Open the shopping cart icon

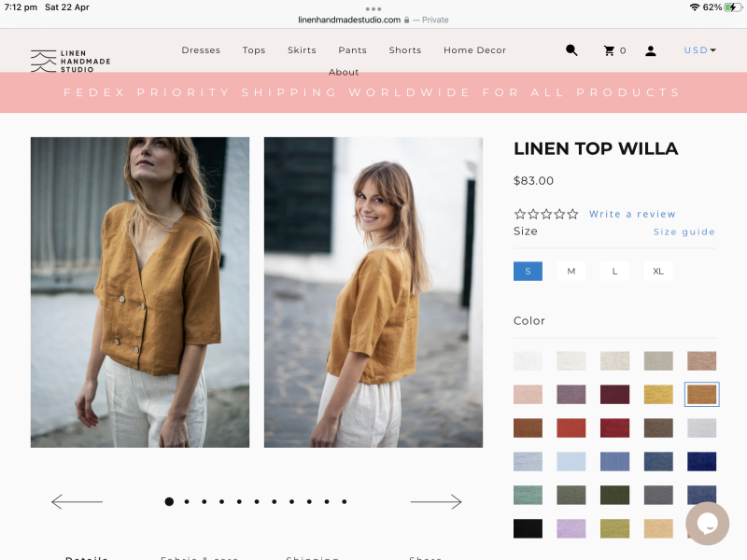click(607, 50)
